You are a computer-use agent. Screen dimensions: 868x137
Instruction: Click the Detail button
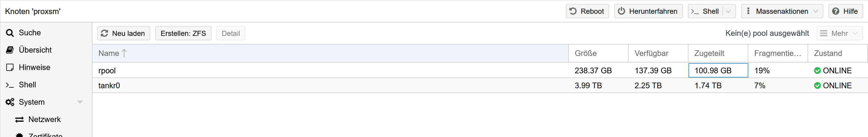coord(230,33)
